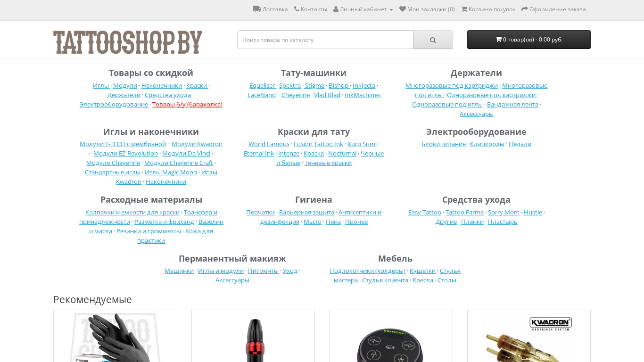Open the Перчатки link under Гигиена
This screenshot has height=362, width=644.
click(x=260, y=212)
